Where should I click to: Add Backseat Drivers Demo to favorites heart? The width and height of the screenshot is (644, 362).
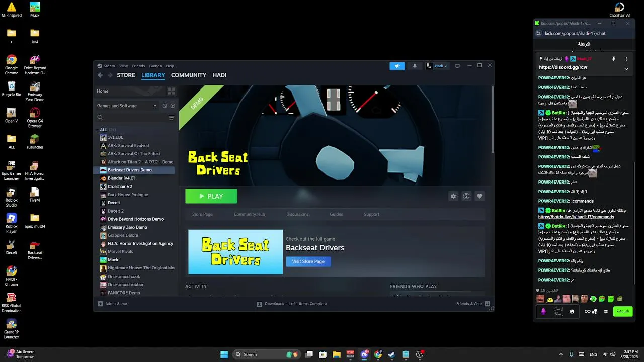coord(479,196)
